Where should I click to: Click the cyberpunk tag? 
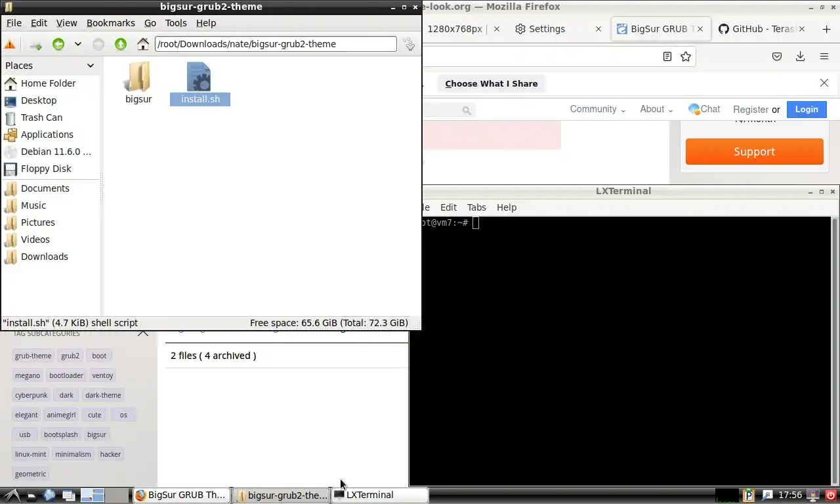click(31, 395)
